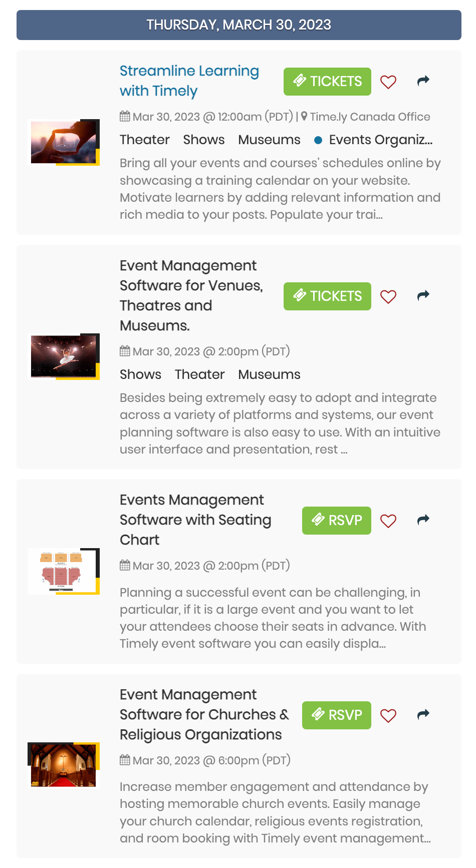The width and height of the screenshot is (476, 868).
Task: Open Streamline Learning with Timely title link
Action: point(189,81)
